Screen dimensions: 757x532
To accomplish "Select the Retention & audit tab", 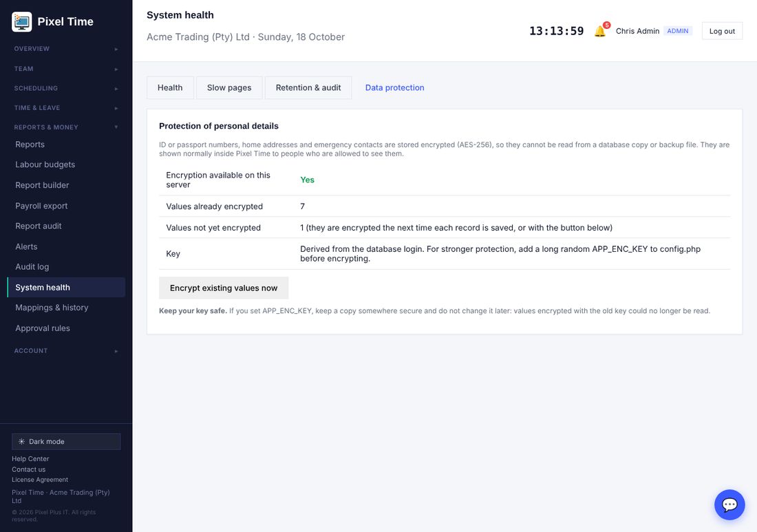I will coord(308,87).
